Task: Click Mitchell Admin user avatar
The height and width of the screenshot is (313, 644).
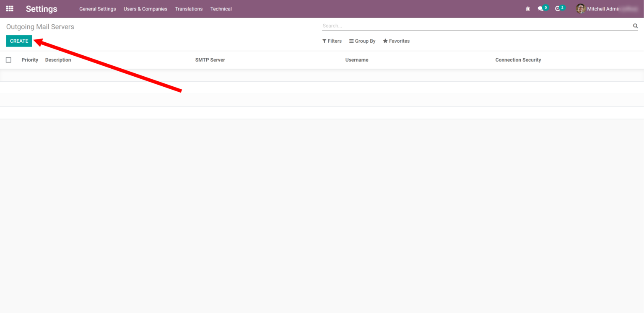Action: pyautogui.click(x=581, y=8)
